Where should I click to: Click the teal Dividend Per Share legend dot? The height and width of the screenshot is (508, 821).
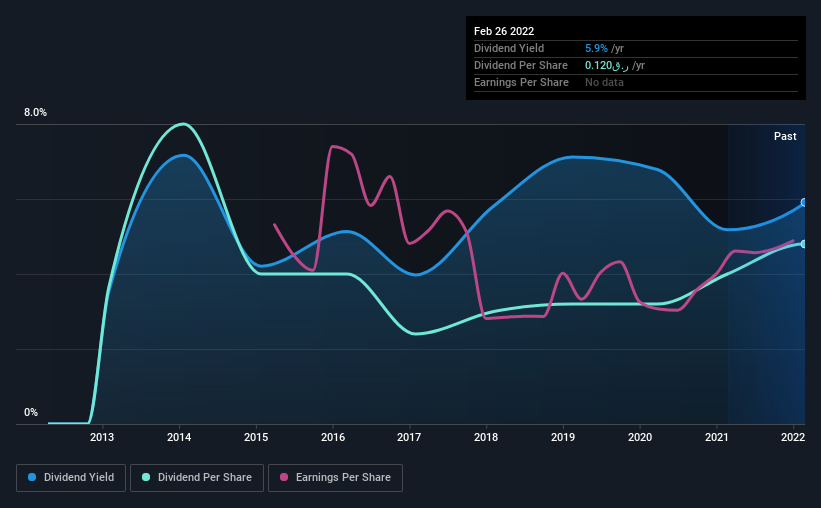(x=146, y=477)
